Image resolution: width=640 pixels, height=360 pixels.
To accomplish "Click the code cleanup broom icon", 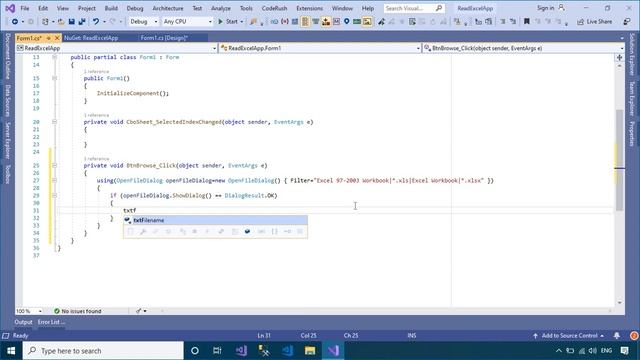I will [x=138, y=311].
